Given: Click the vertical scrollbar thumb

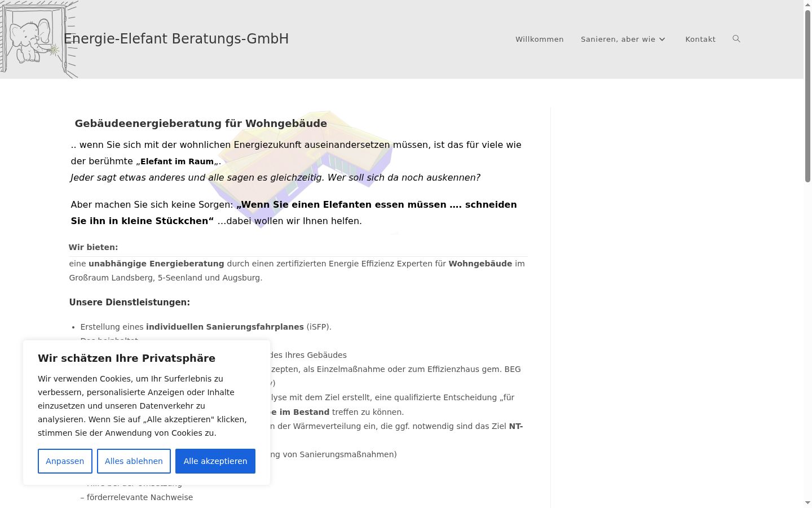Looking at the screenshot, I should [807, 96].
